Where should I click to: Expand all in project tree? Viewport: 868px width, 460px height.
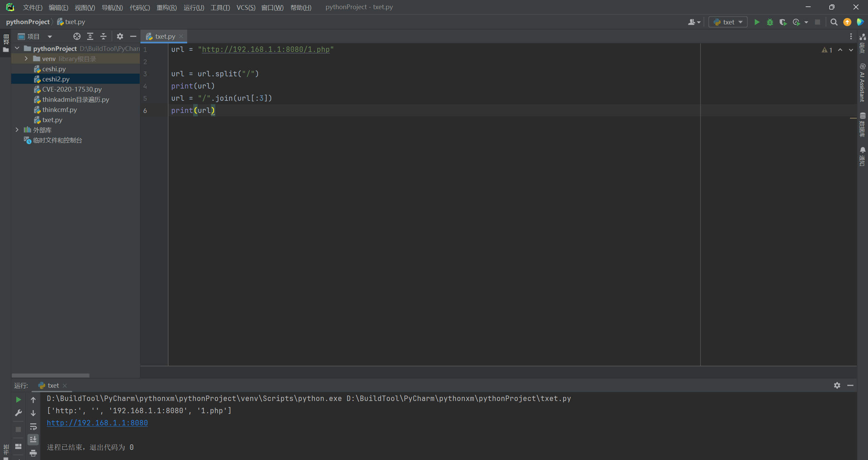(x=90, y=36)
